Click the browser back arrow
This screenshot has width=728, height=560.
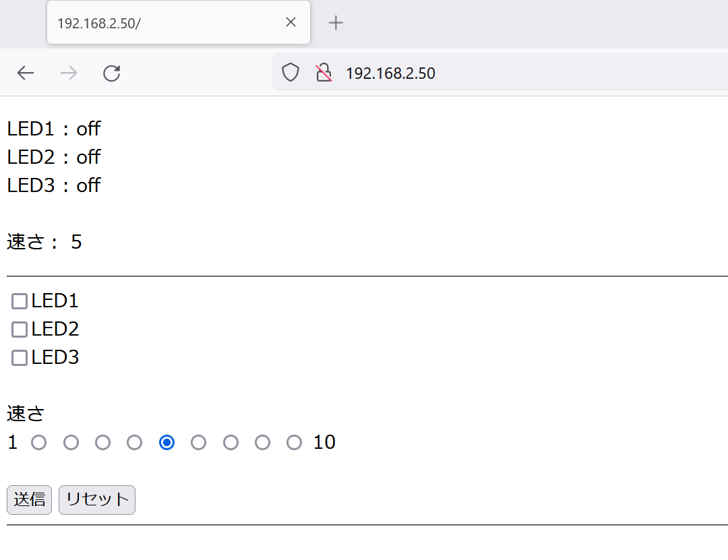click(26, 73)
